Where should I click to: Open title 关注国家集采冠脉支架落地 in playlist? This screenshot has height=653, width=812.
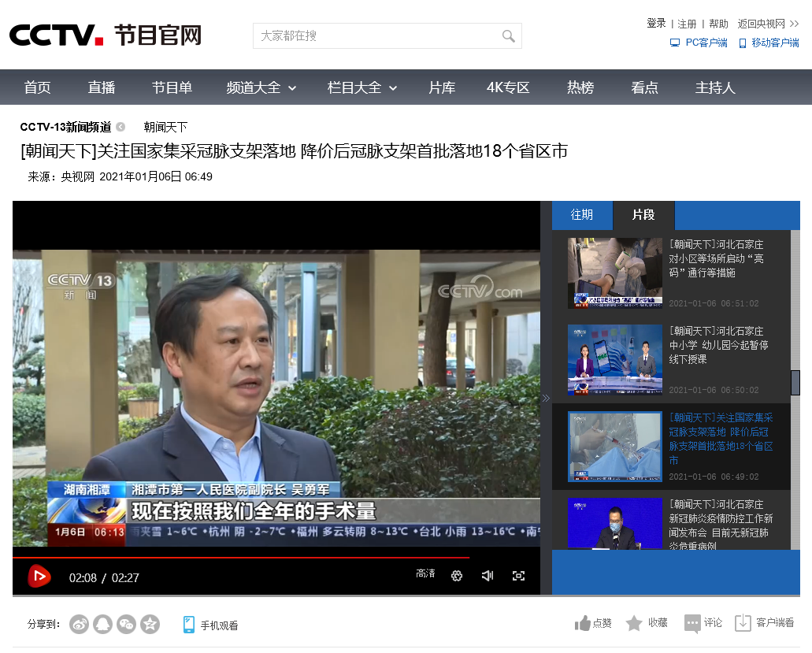pyautogui.click(x=721, y=439)
